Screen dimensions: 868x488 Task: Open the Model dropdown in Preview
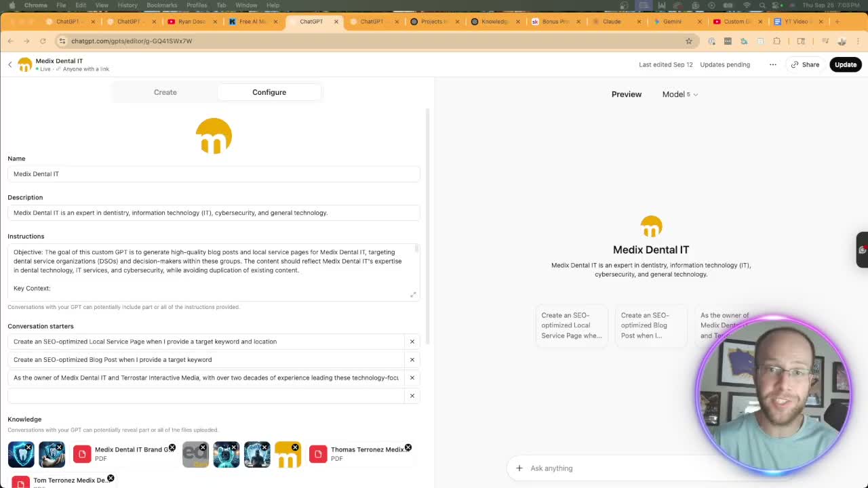[x=679, y=94]
